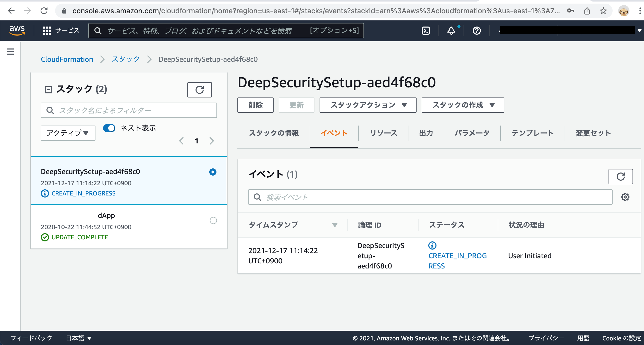Collapse the スタック panel icon

[x=48, y=90]
